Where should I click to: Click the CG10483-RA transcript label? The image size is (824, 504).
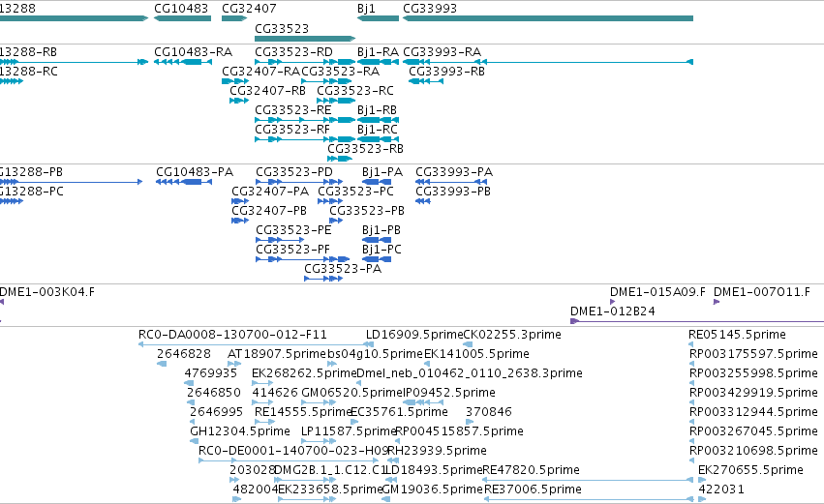pyautogui.click(x=193, y=52)
